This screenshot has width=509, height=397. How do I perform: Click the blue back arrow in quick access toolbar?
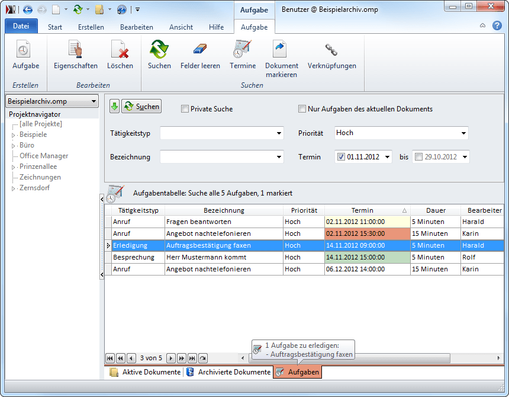28,10
